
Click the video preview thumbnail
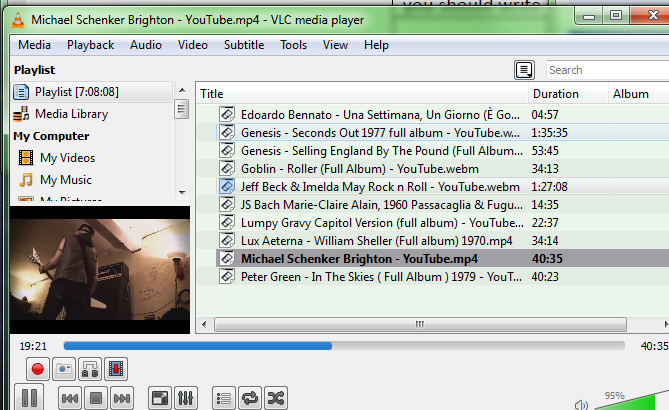click(100, 270)
